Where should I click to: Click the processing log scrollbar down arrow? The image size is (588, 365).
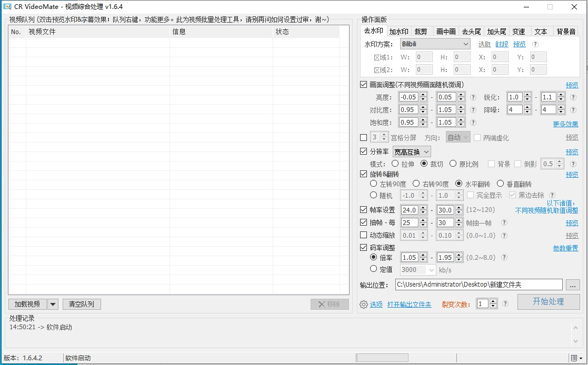[575, 341]
